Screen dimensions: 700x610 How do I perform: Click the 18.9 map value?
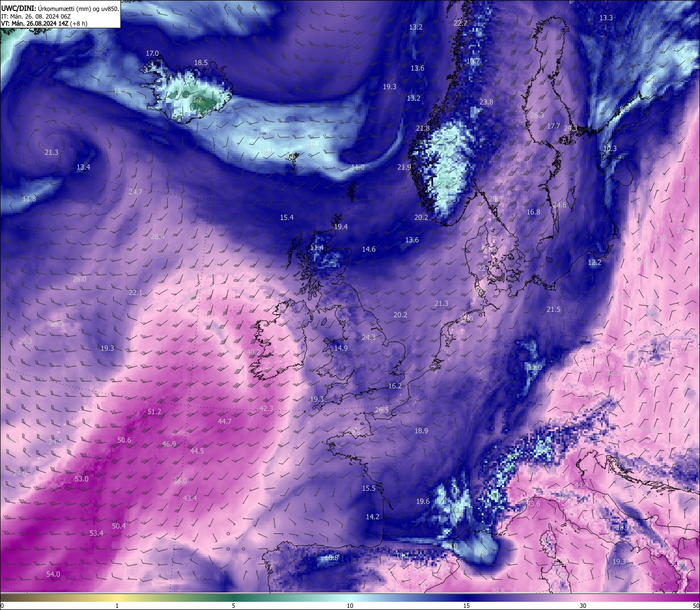click(421, 431)
